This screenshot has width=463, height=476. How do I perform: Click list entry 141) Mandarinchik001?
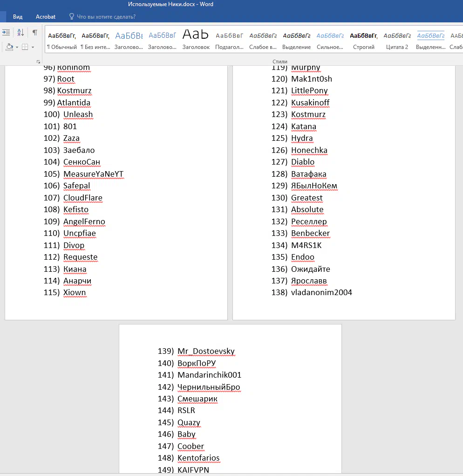pos(199,375)
